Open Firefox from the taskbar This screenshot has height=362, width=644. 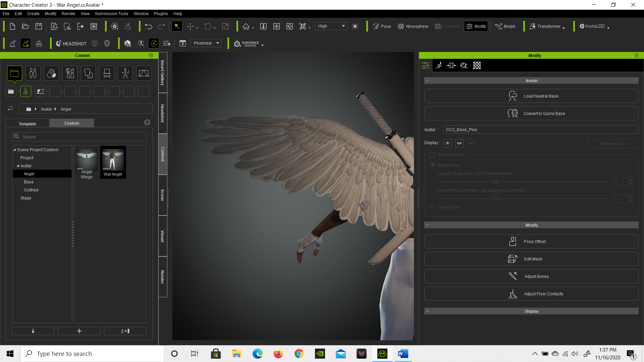click(278, 354)
